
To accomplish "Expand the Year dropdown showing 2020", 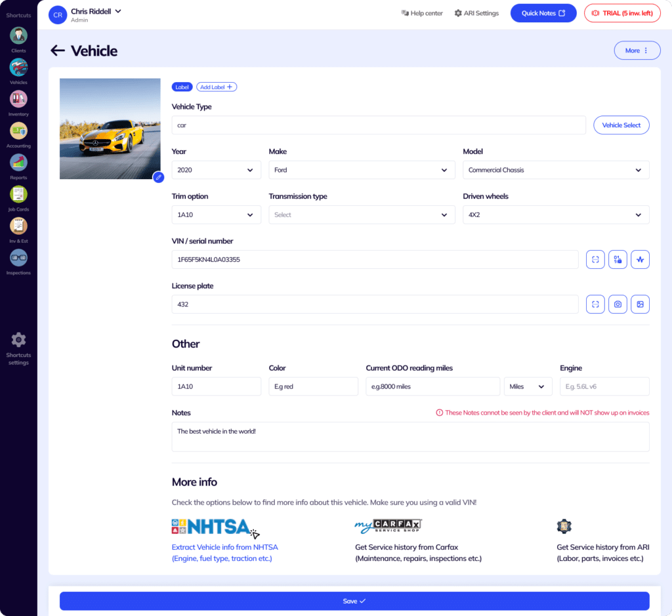I will click(x=216, y=170).
